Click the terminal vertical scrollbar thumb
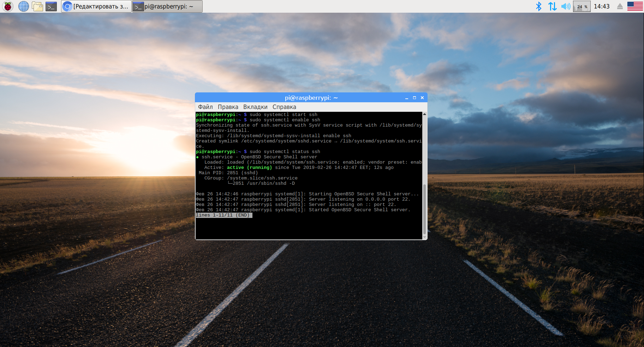The image size is (644, 347). click(x=424, y=209)
